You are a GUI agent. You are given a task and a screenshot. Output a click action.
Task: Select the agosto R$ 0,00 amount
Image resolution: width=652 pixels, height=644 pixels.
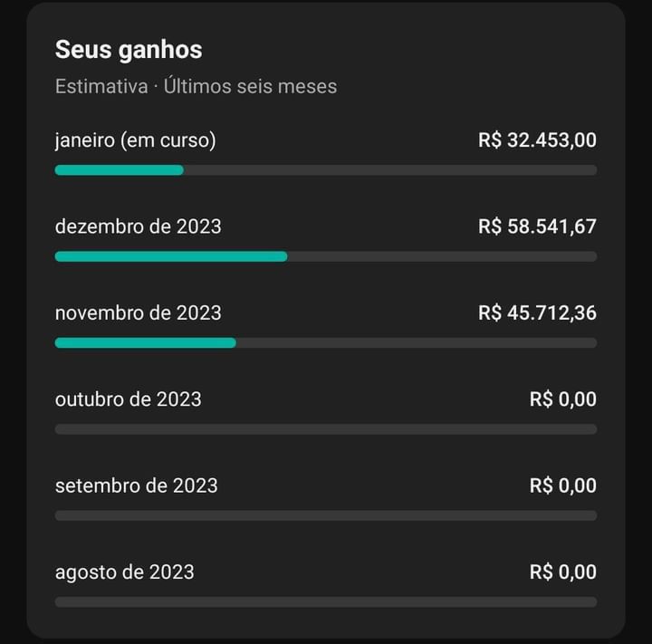click(x=563, y=572)
